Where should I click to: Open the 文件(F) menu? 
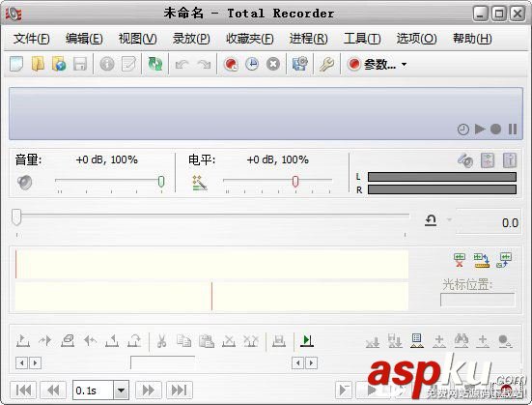tap(31, 39)
